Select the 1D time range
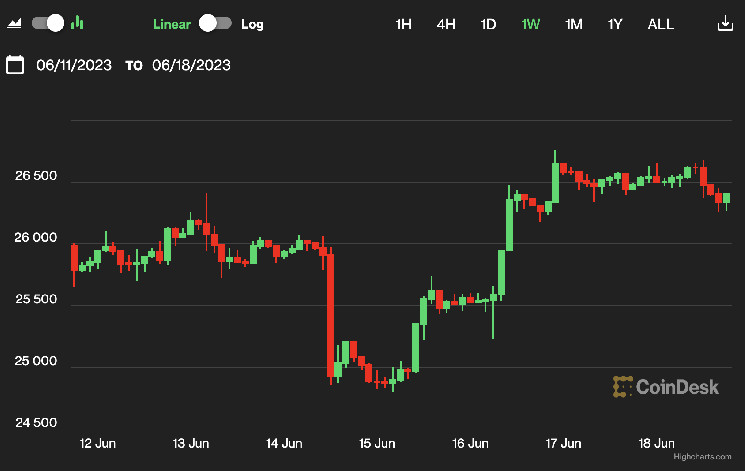Image resolution: width=745 pixels, height=471 pixels. (x=488, y=24)
